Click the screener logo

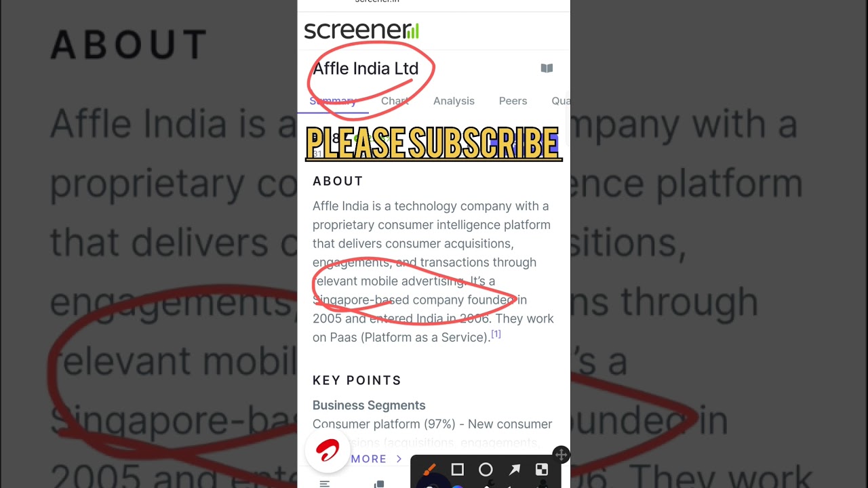361,30
